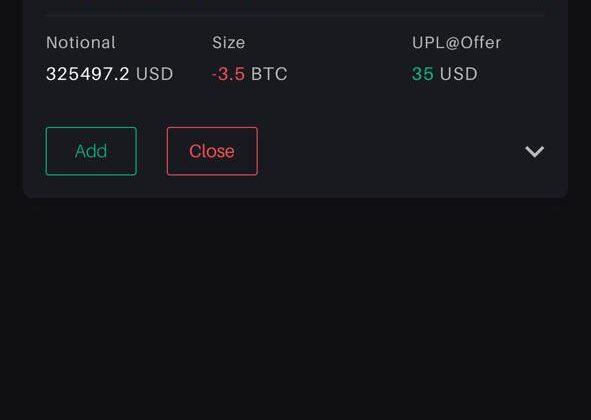
Task: Click the divider line above Notional row
Action: [296, 15]
